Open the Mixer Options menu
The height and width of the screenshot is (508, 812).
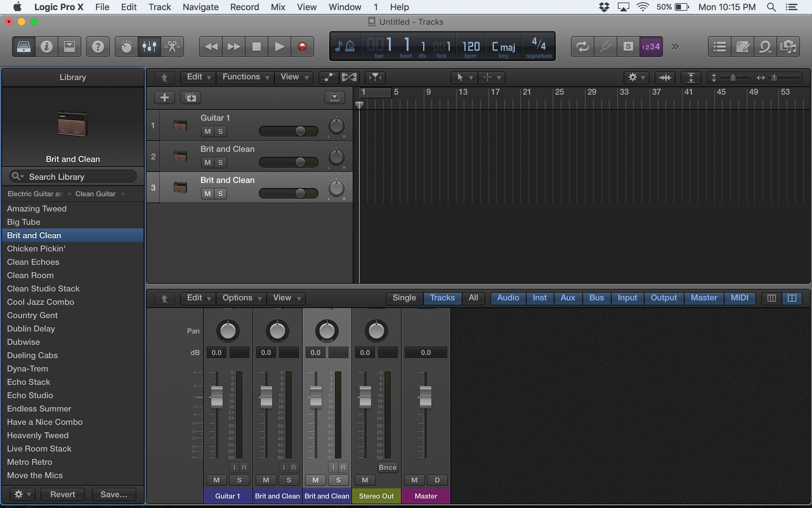(242, 298)
